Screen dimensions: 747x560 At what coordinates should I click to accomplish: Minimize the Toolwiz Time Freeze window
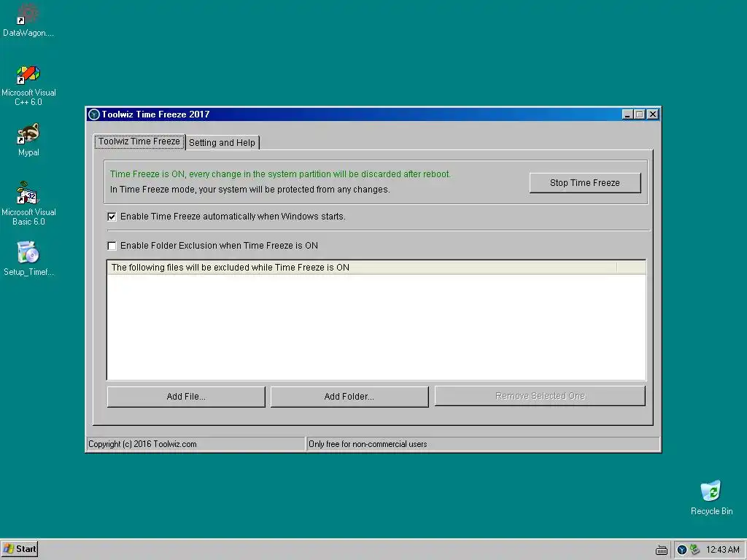pos(627,114)
